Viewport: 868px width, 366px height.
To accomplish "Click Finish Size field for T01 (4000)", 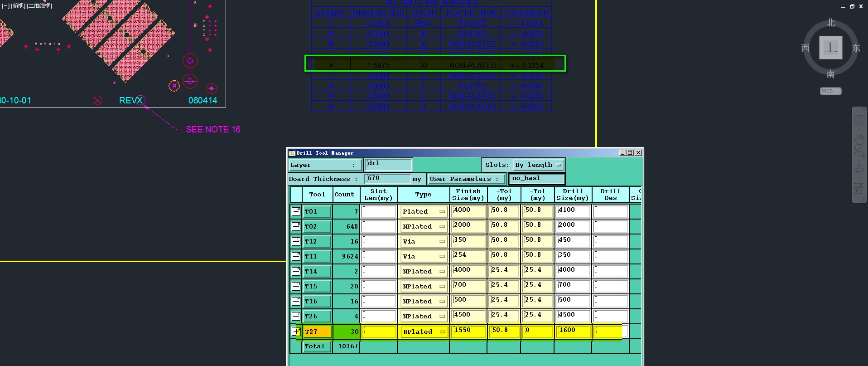I will pyautogui.click(x=468, y=211).
